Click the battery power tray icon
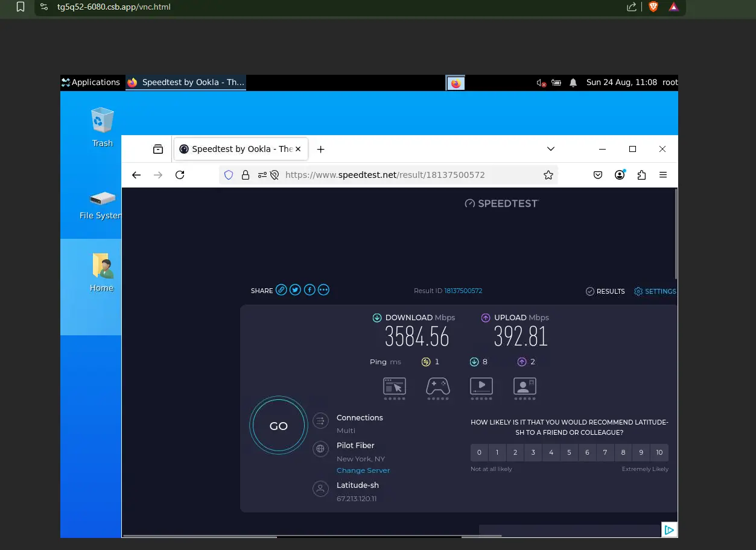756x550 pixels. tap(556, 83)
